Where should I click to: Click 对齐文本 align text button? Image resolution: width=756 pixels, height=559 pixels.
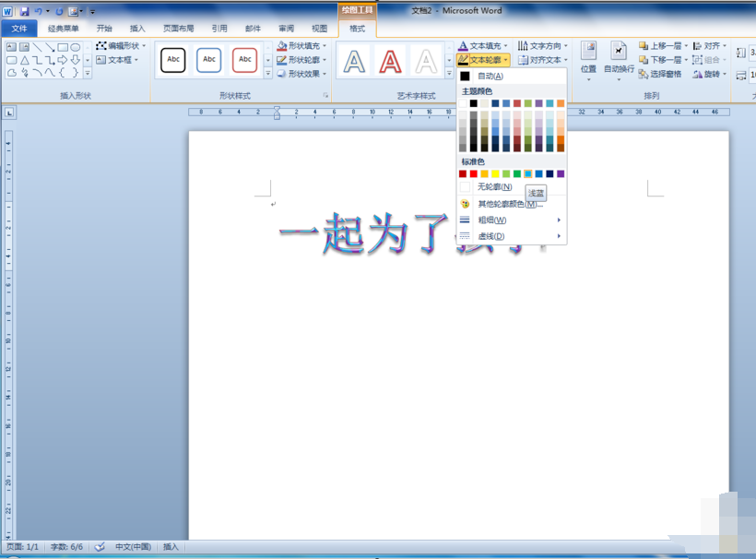click(542, 60)
